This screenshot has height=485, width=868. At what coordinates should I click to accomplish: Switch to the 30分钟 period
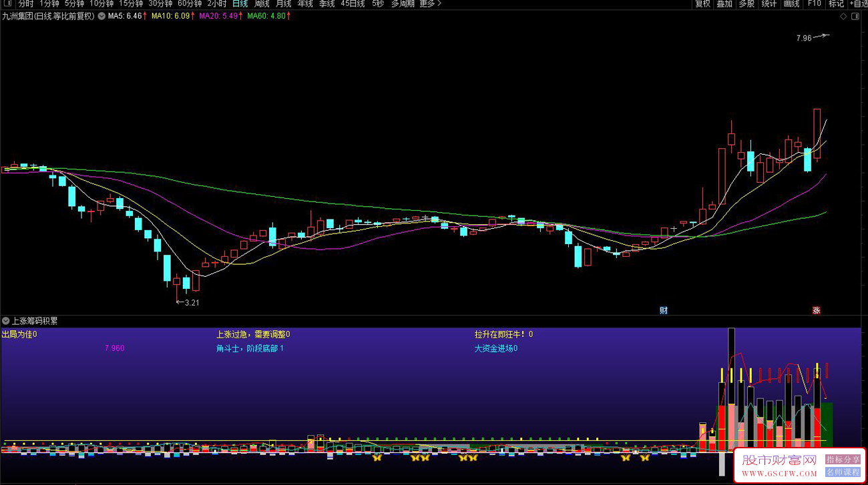pyautogui.click(x=160, y=4)
